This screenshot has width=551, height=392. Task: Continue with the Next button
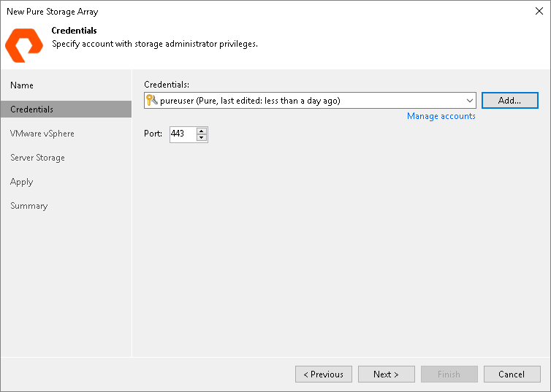click(386, 374)
